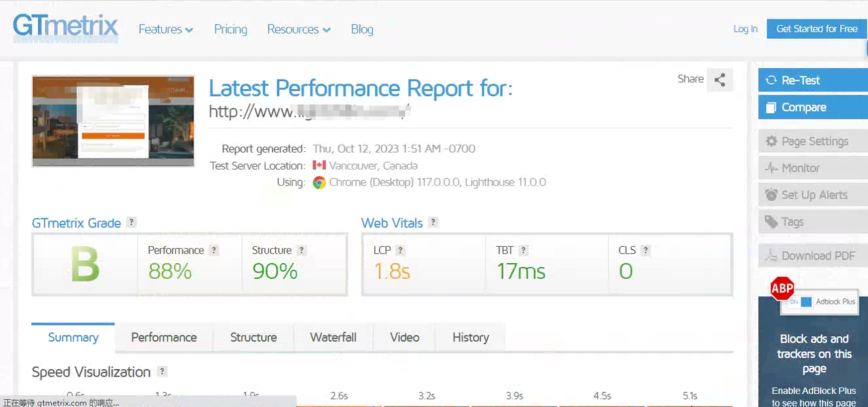Open Speed Visualization help icon

(162, 371)
